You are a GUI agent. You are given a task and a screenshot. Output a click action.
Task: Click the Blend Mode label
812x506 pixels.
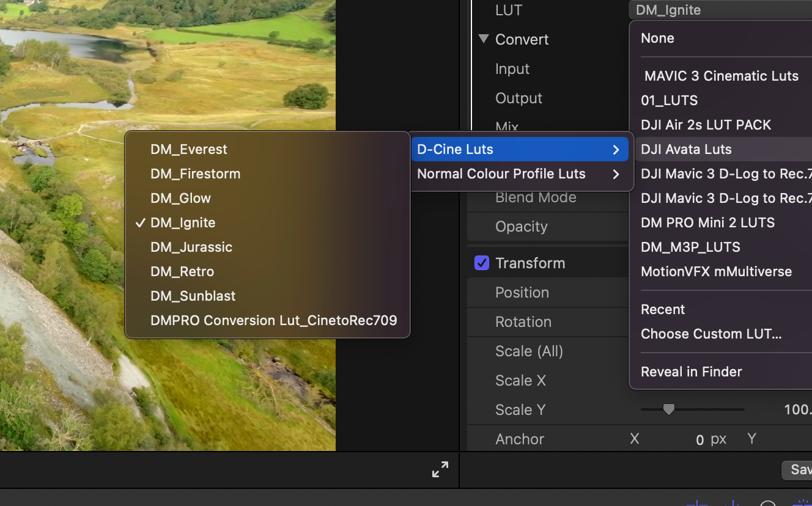click(x=536, y=197)
